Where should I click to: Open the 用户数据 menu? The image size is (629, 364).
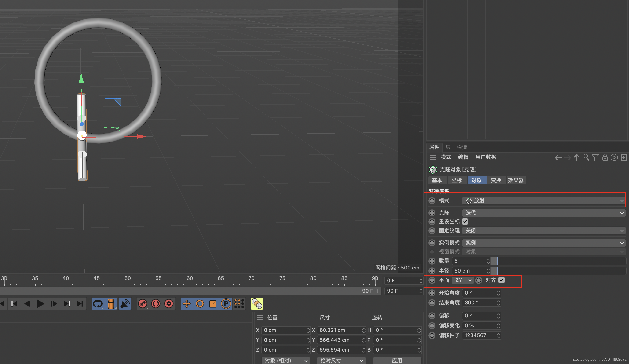486,157
